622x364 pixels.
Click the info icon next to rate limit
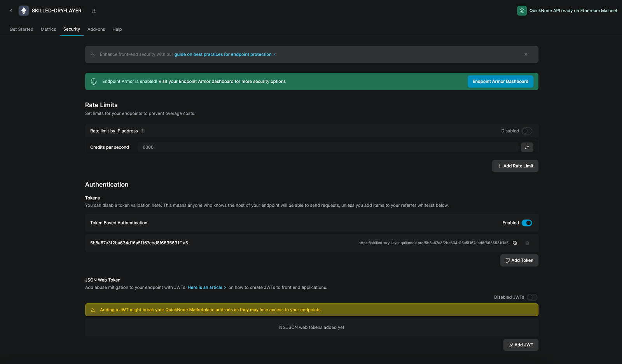[143, 131]
